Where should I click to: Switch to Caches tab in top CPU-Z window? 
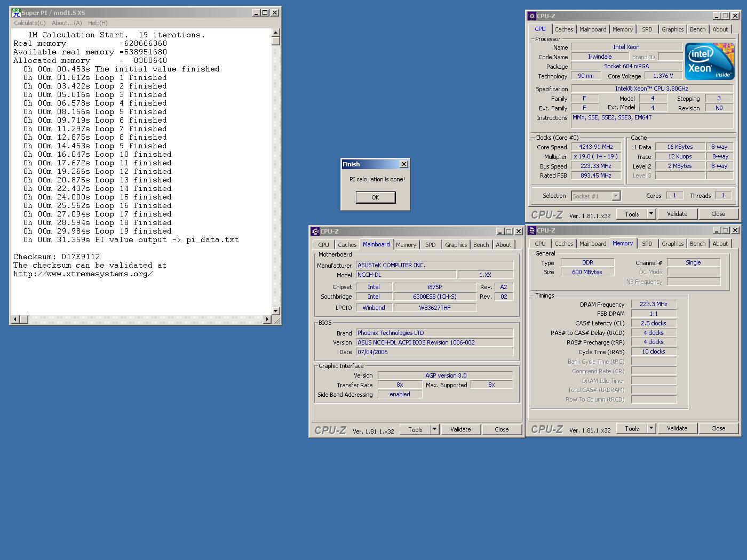tap(563, 29)
